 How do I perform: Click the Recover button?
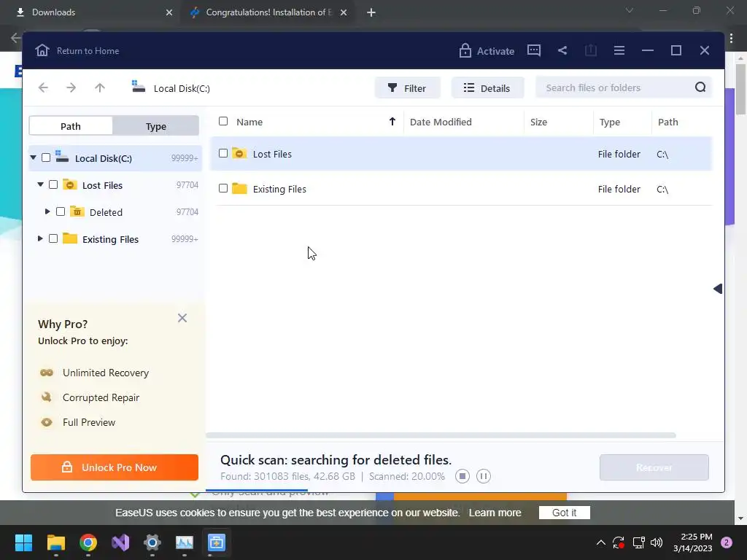tap(654, 467)
